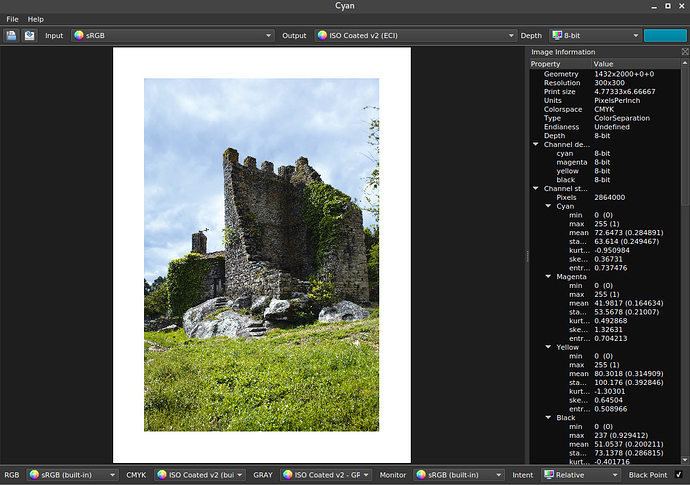Open the CMYK default profile dropdown

pos(201,475)
